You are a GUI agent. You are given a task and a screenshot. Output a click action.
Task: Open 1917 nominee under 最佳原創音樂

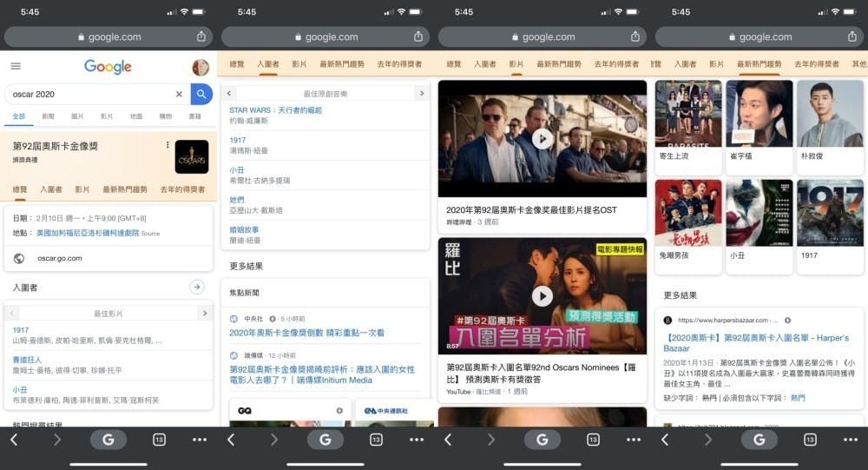238,140
